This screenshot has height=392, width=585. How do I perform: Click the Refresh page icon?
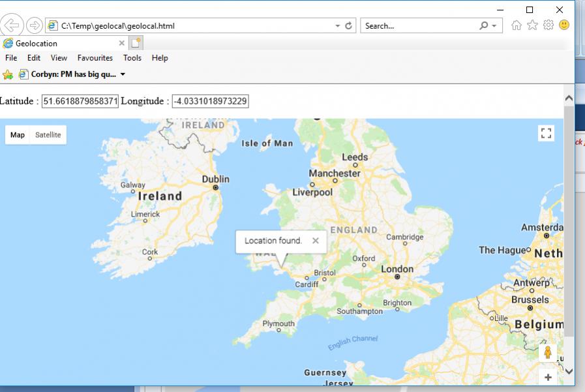348,25
